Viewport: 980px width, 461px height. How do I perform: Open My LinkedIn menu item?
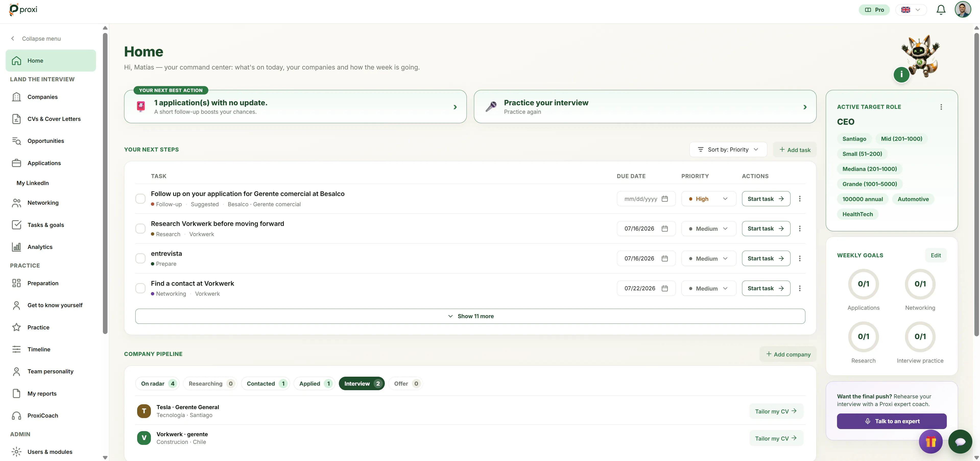pos(51,183)
